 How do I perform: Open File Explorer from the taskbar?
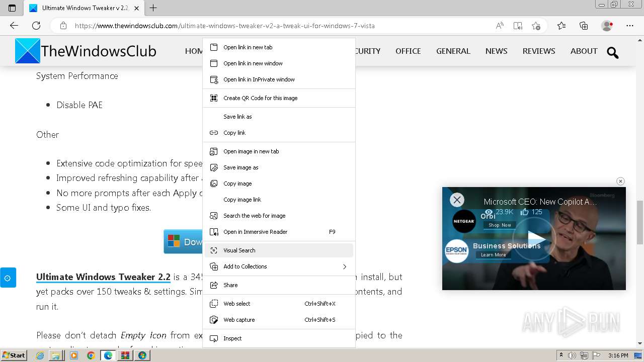(x=56, y=355)
